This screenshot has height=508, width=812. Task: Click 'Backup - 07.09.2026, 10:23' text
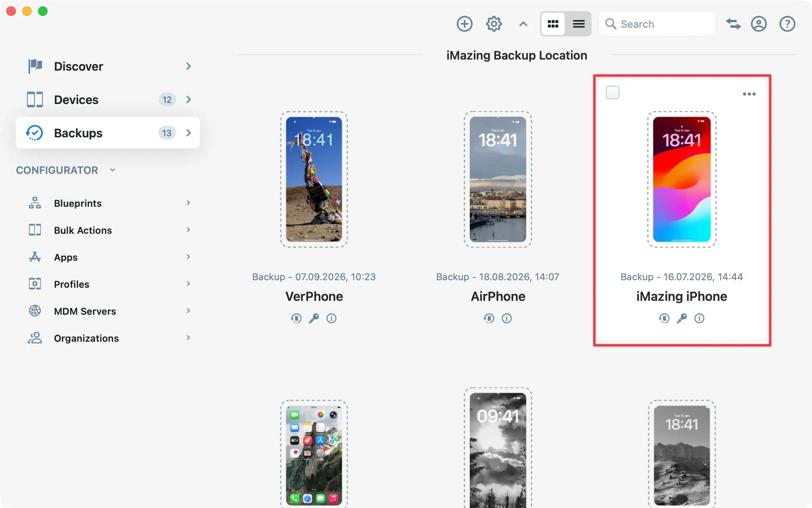pyautogui.click(x=314, y=277)
